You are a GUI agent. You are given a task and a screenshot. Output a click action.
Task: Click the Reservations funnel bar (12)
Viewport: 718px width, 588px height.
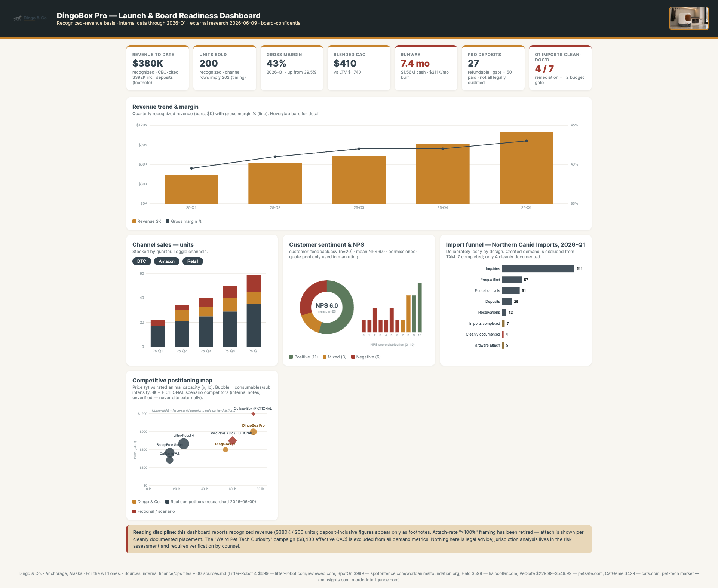click(x=504, y=313)
